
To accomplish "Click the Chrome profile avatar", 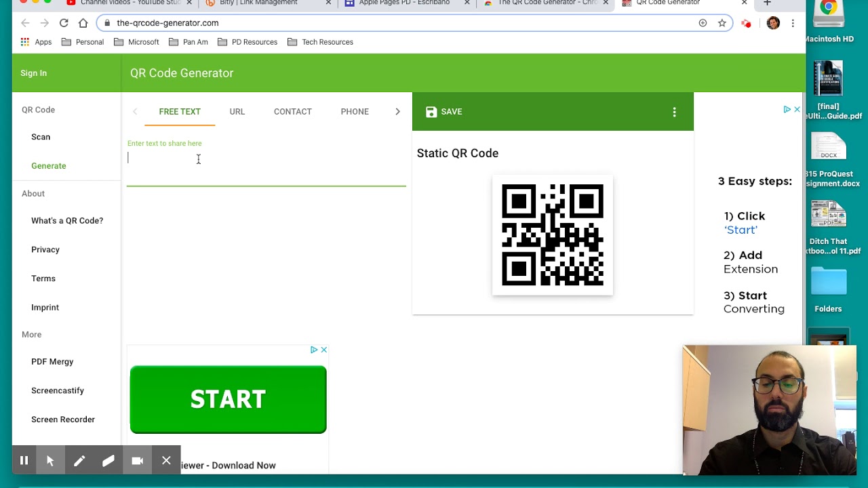I will [x=773, y=23].
